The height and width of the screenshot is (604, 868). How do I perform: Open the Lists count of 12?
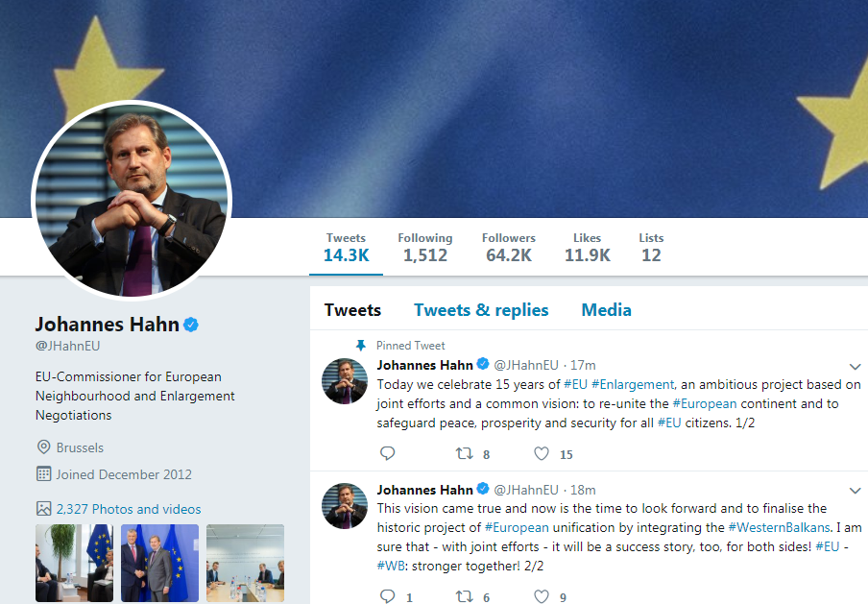(651, 247)
